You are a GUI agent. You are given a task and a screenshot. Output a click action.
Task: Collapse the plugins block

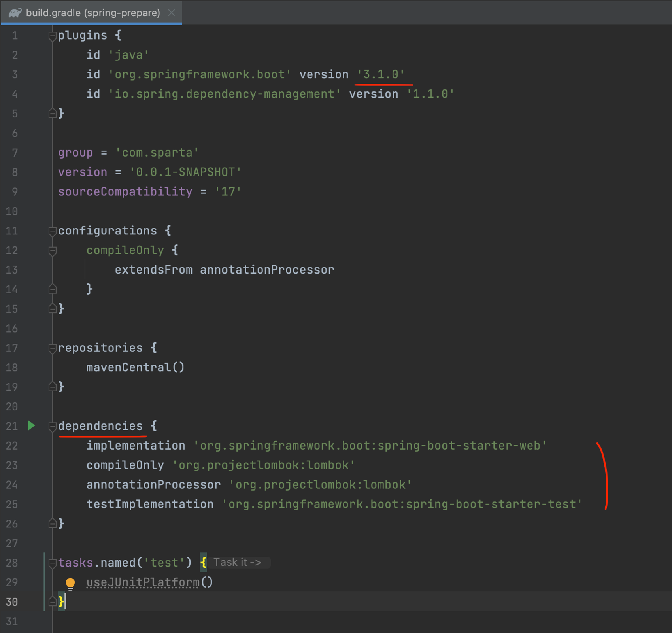coord(52,35)
